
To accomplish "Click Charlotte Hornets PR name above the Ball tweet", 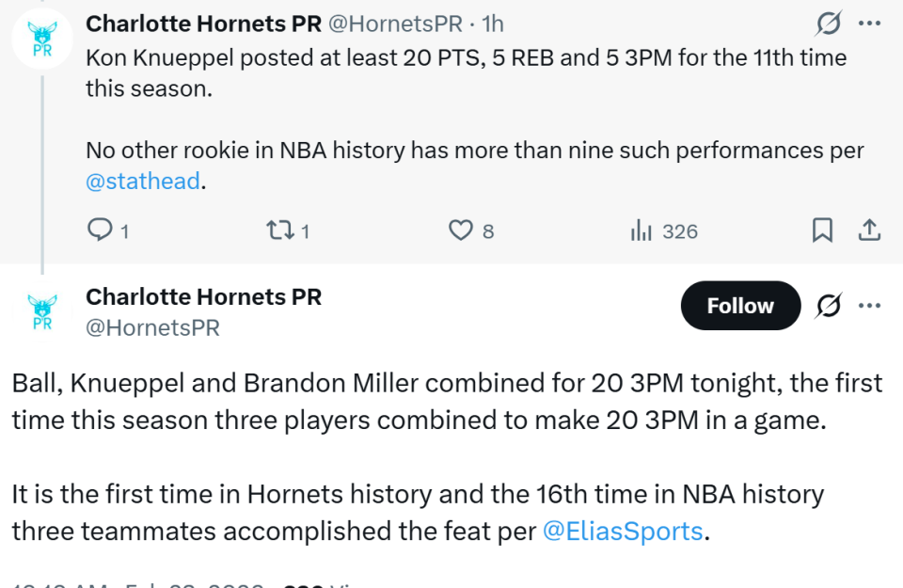I will coord(203,297).
